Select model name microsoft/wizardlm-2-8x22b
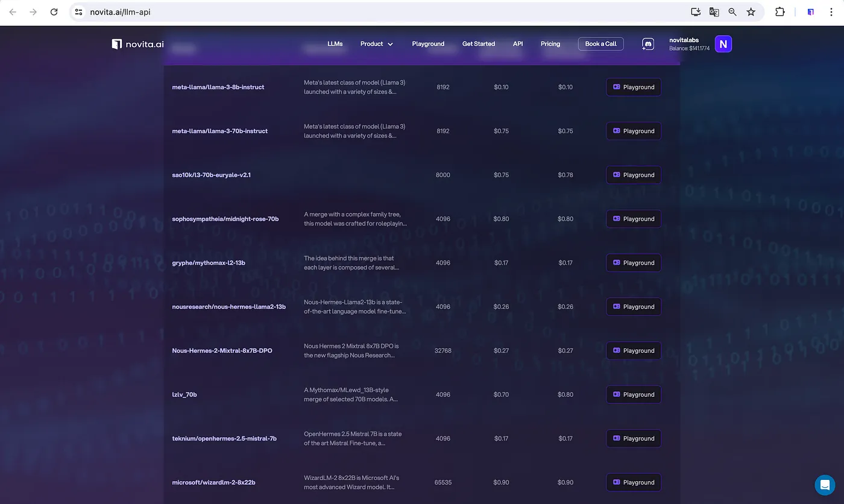The width and height of the screenshot is (844, 504). pyautogui.click(x=213, y=483)
